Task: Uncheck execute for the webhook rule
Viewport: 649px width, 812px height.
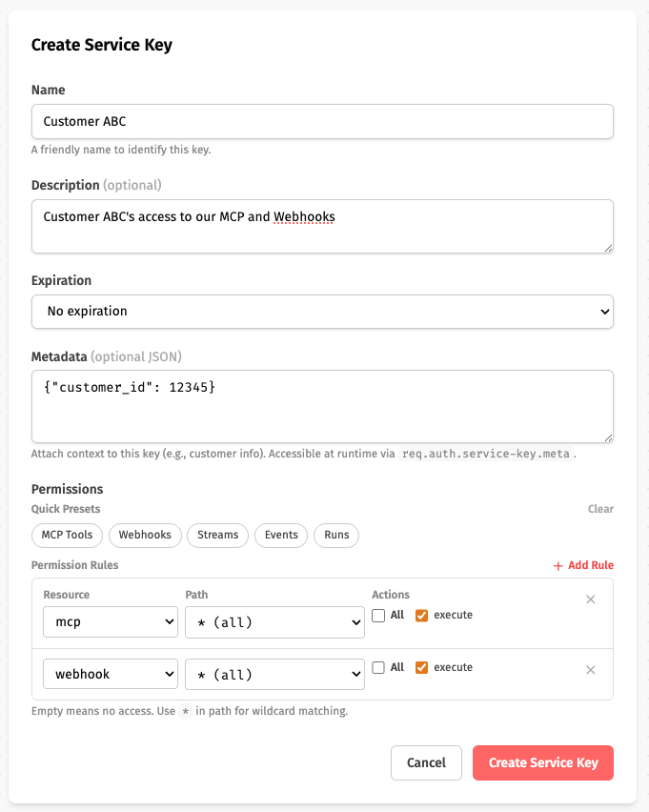Action: [x=422, y=668]
